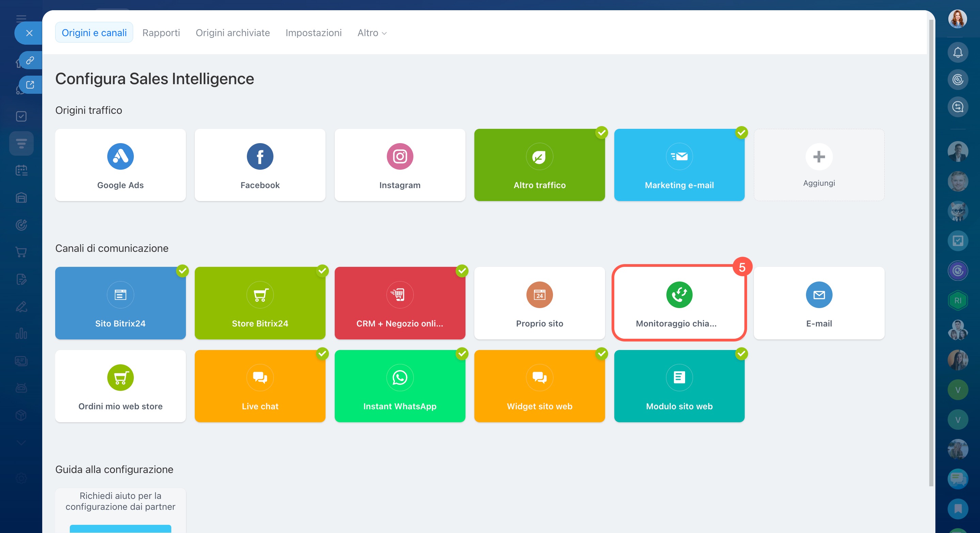Open the Proprio sito channel

tap(539, 303)
